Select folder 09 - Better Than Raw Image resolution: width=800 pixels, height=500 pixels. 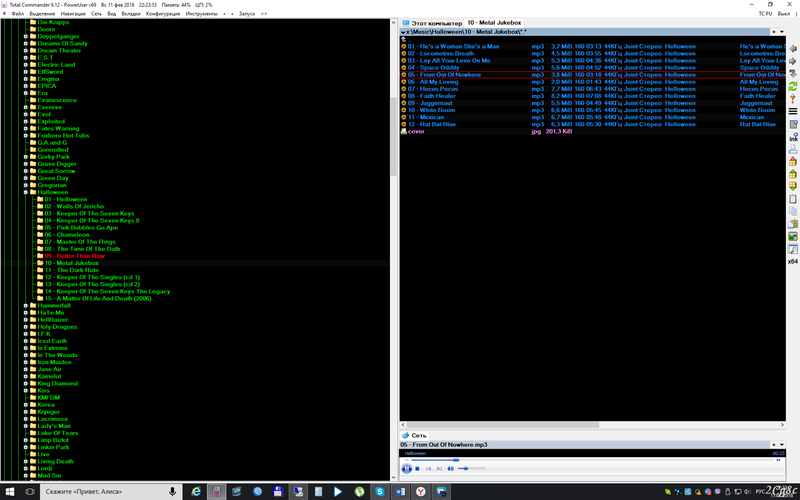click(74, 256)
